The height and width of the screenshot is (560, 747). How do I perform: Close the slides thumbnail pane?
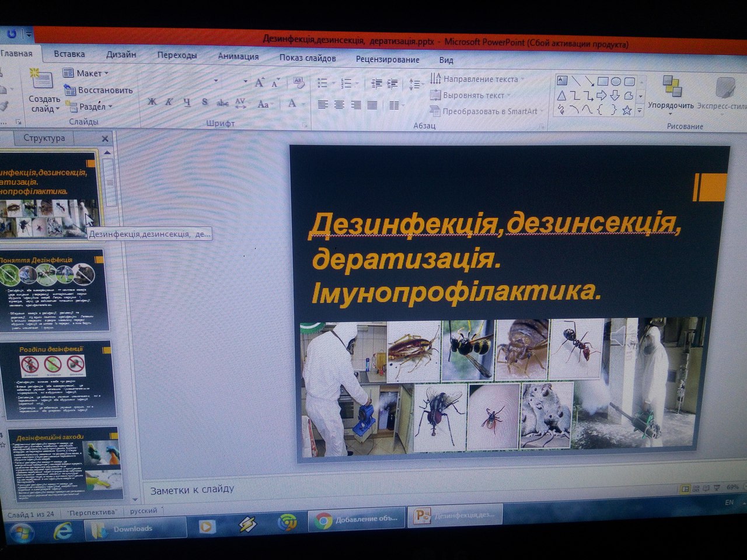point(105,139)
